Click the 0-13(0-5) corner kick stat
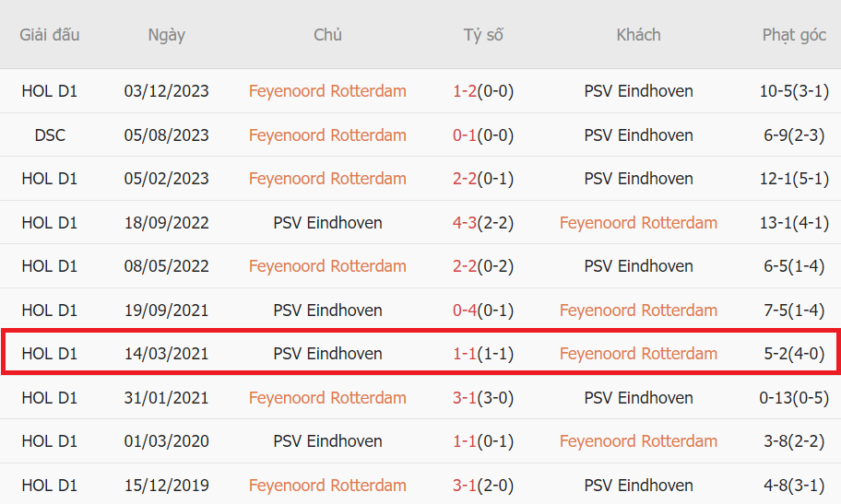841x504 pixels. point(794,398)
